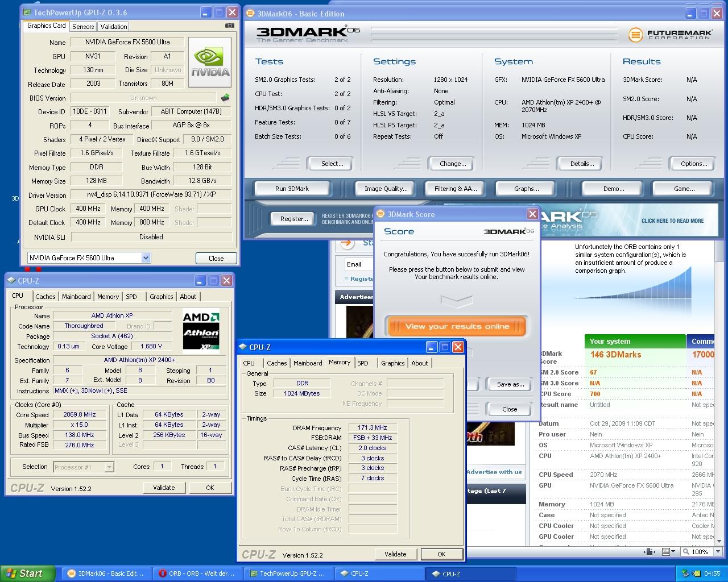Open the Validation tab in GPU-Z
Viewport: 728px width, 582px height.
(x=114, y=27)
